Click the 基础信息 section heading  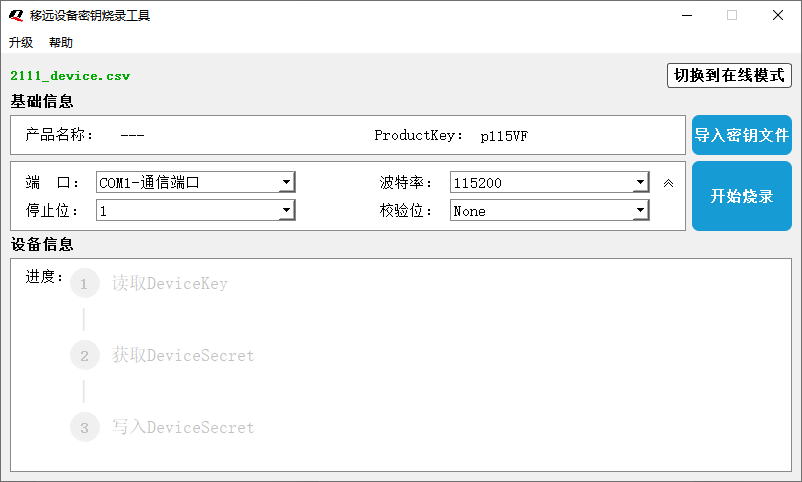(x=42, y=101)
